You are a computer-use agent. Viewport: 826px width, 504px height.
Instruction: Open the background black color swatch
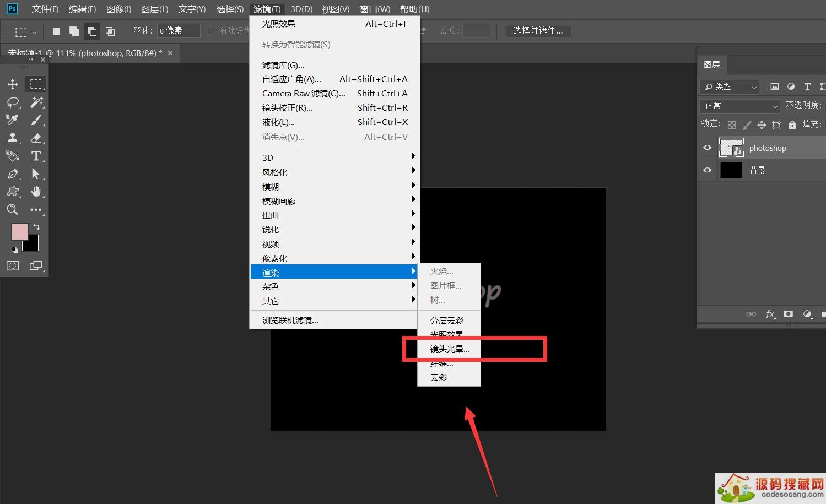(x=33, y=245)
